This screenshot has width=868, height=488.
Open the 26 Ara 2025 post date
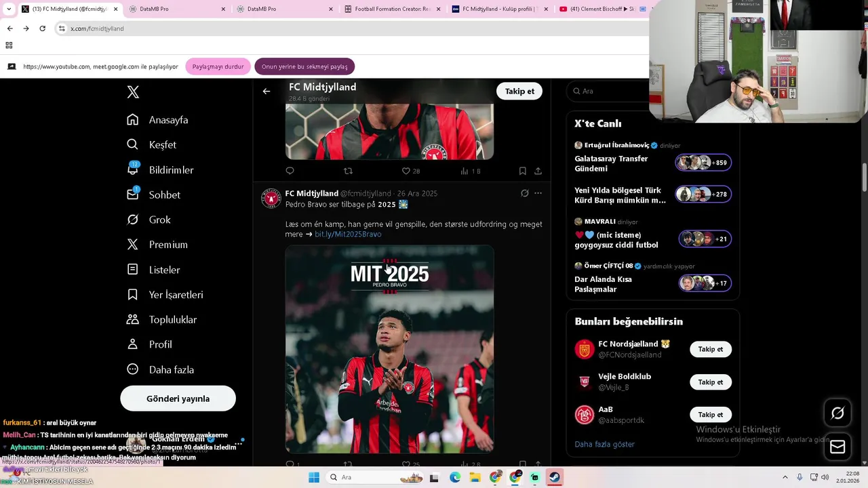tap(417, 193)
